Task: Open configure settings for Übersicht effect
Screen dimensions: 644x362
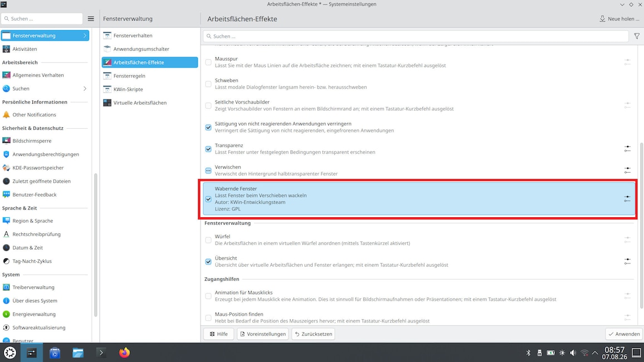Action: click(x=627, y=261)
